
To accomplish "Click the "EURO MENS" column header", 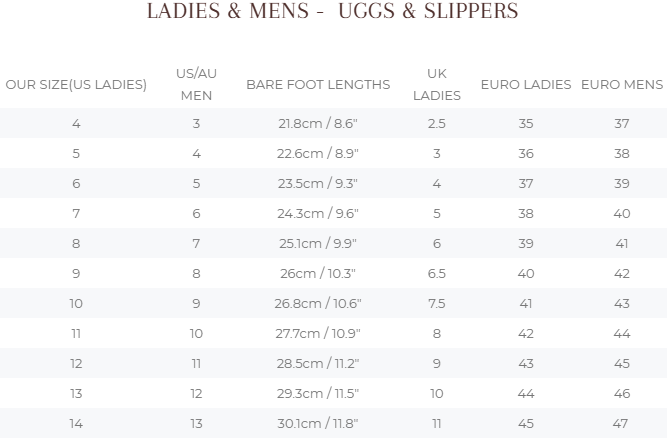I will (622, 85).
